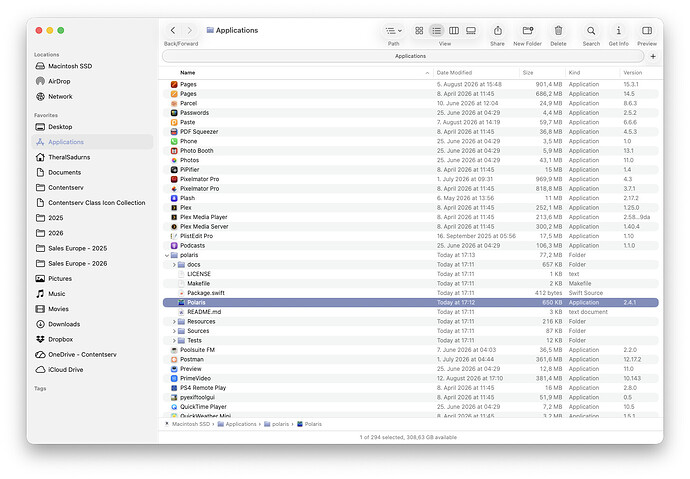Toggle the Preview pane
The width and height of the screenshot is (690, 479).
coord(647,30)
